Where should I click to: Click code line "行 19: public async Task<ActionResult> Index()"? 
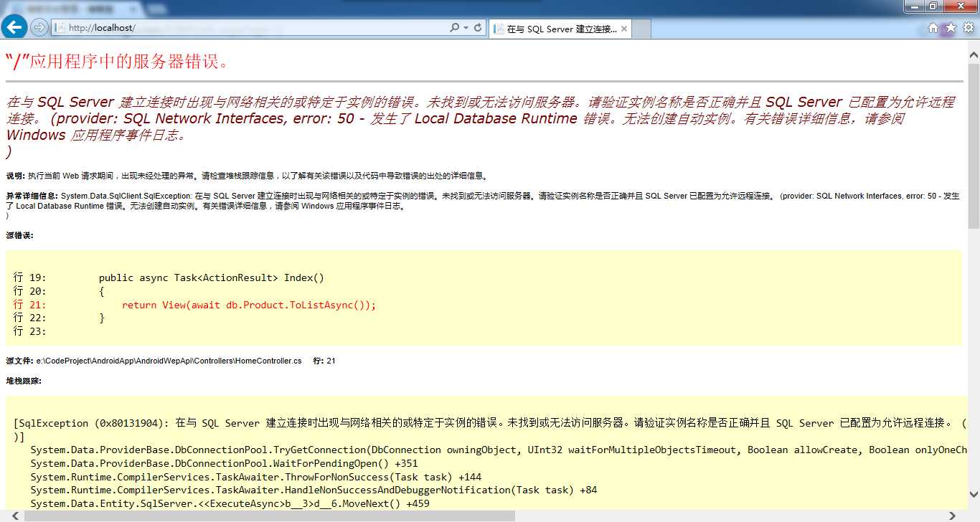169,277
